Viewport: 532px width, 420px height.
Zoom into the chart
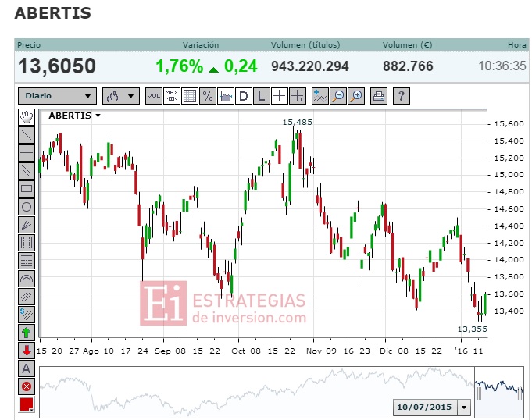pyautogui.click(x=356, y=96)
